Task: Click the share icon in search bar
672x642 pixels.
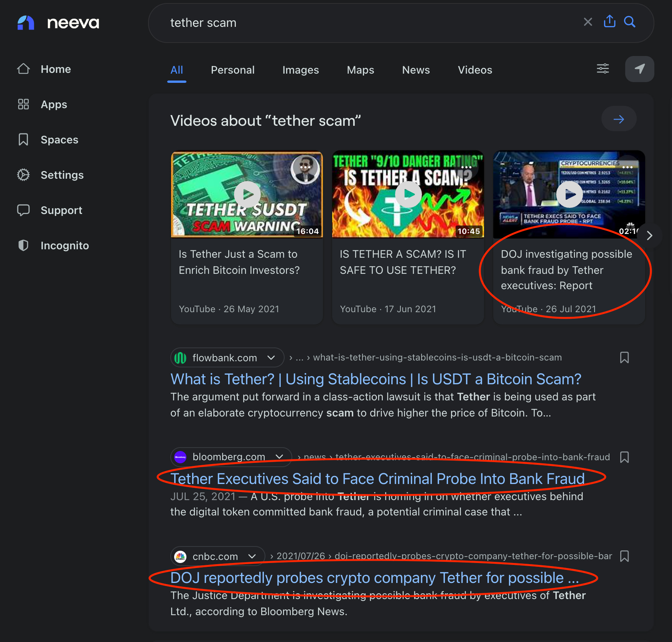Action: click(x=609, y=21)
